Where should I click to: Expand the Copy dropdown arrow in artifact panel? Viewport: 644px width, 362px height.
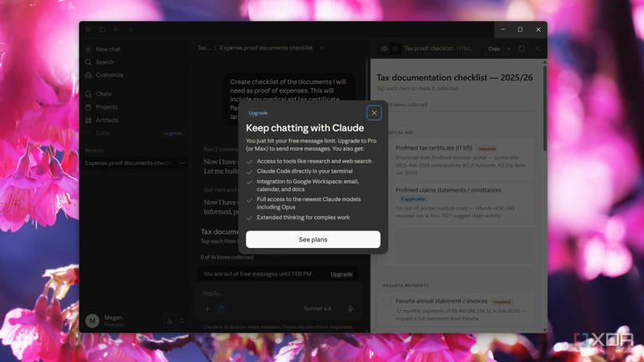coord(508,49)
